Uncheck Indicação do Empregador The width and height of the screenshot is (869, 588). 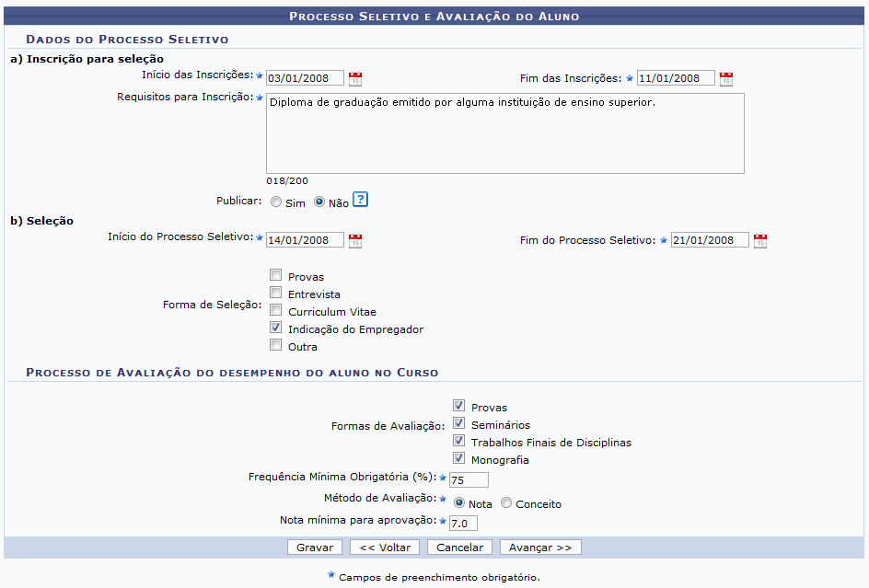click(275, 328)
